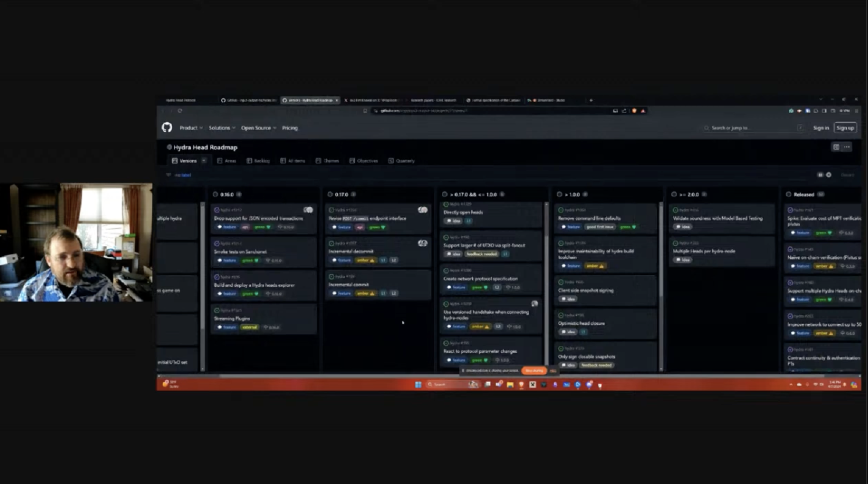
Task: Open the project three-dot options menu
Action: pyautogui.click(x=847, y=147)
